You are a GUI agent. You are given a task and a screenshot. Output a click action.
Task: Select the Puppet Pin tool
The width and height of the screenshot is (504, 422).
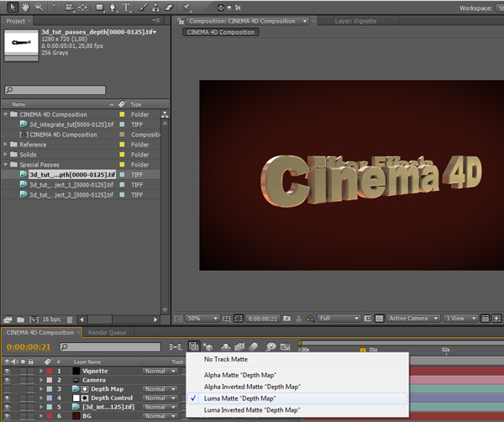click(x=186, y=8)
